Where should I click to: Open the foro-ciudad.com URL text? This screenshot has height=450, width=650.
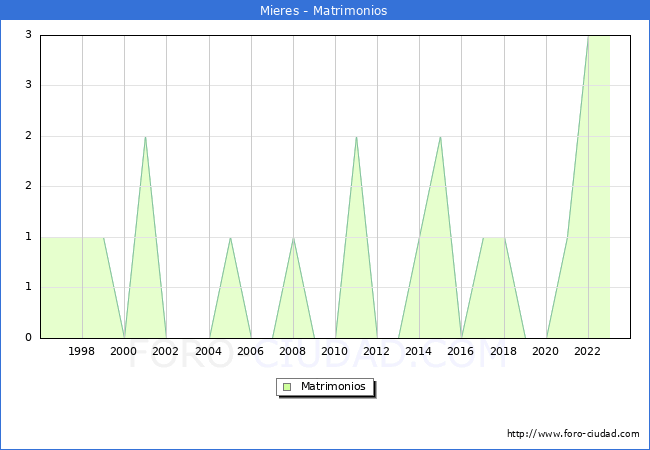coord(573,433)
